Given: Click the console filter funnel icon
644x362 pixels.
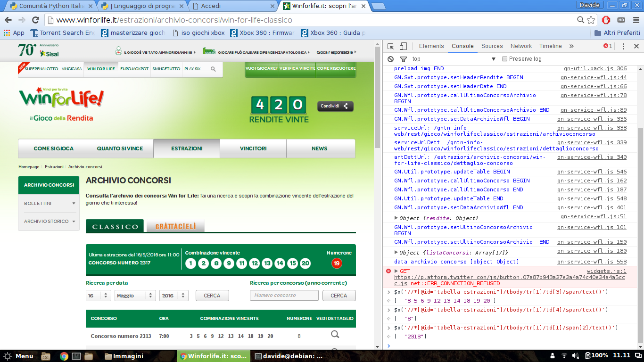Looking at the screenshot, I should [x=404, y=59].
